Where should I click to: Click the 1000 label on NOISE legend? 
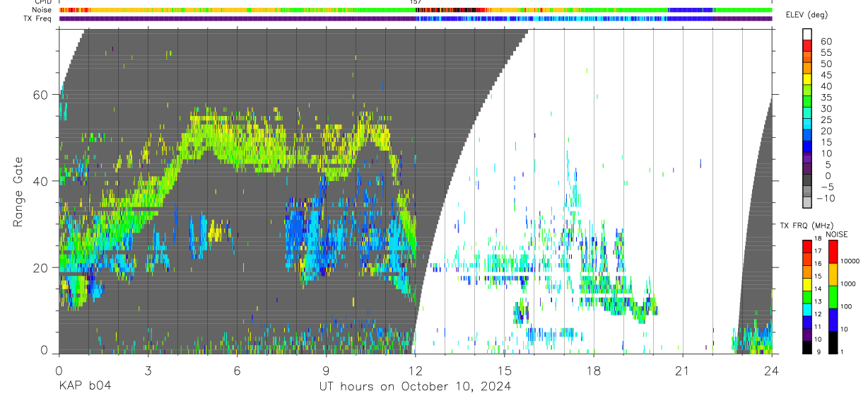click(848, 284)
